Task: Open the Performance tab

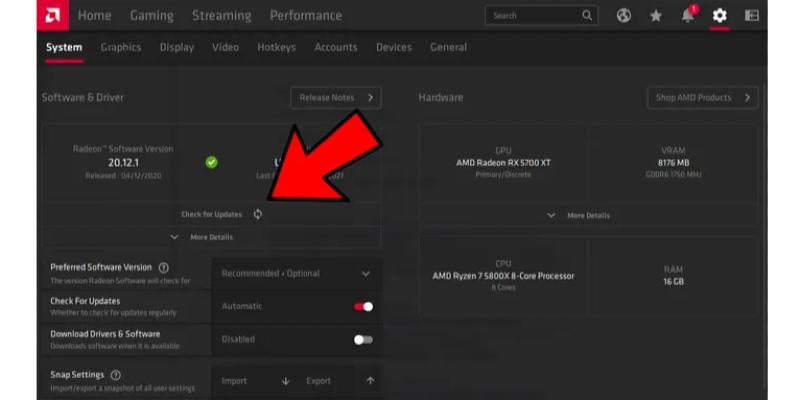Action: point(306,15)
